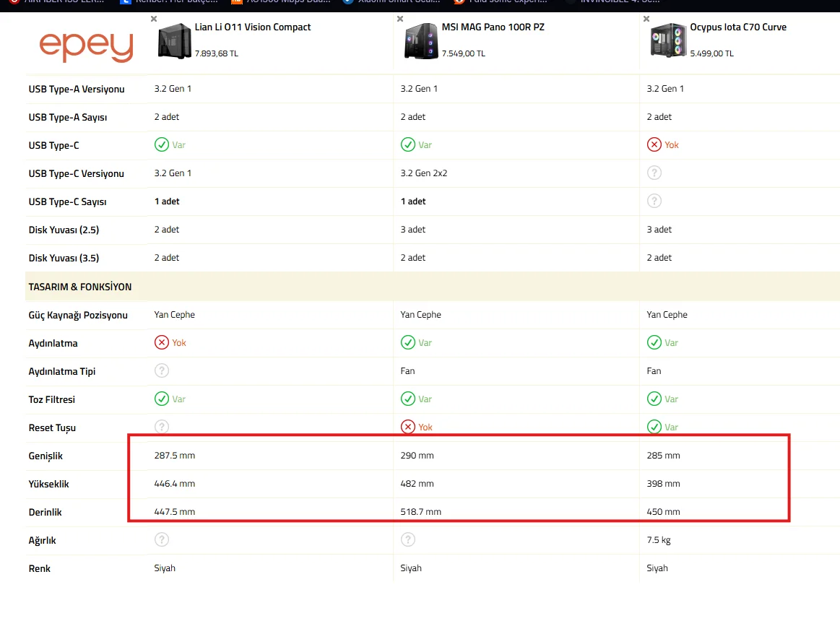Click the MSI value 3.2 Gen 2x2

pos(424,173)
